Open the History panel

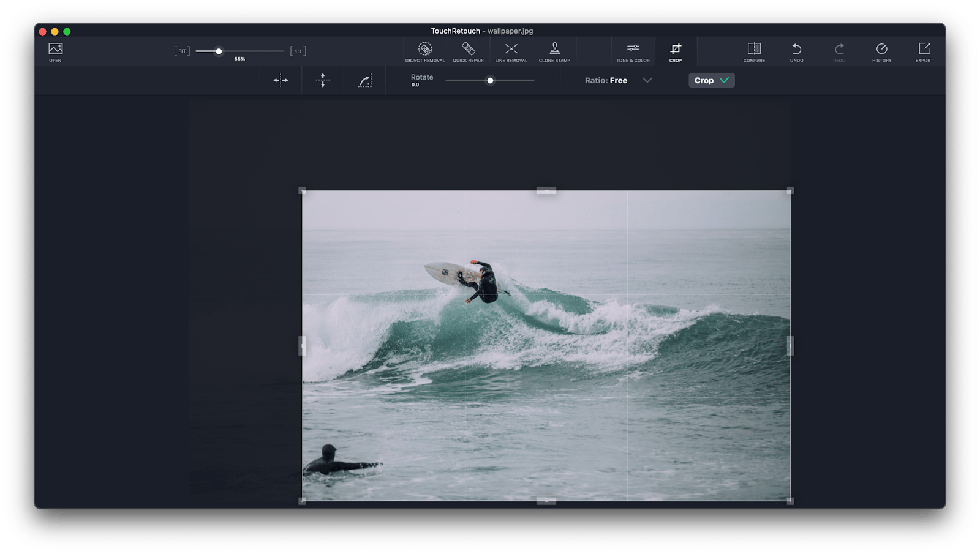coord(881,51)
